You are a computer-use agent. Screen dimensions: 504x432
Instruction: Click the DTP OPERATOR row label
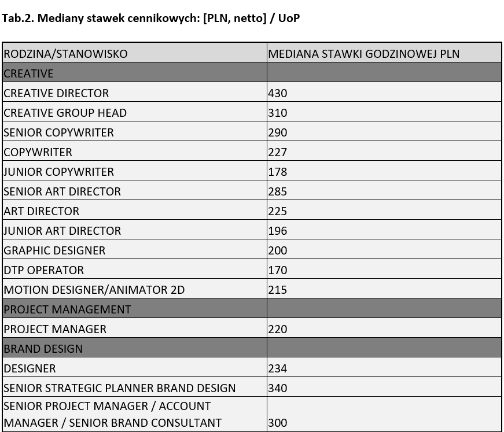tap(43, 270)
